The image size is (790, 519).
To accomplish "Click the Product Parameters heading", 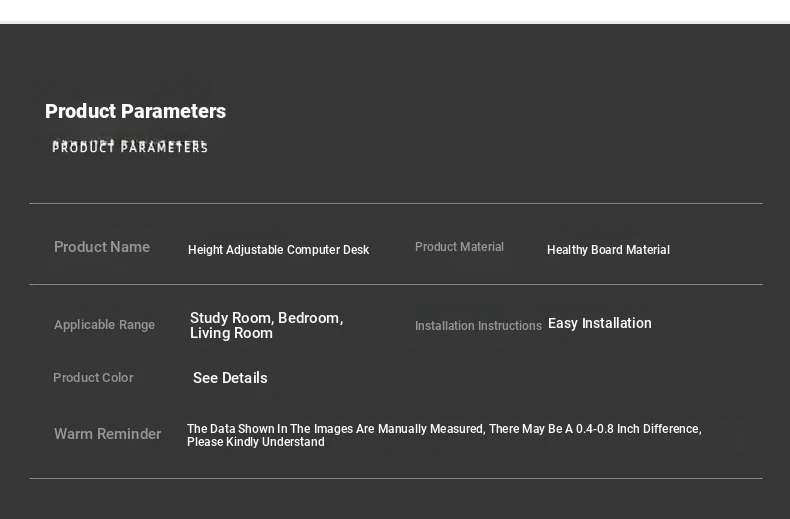I will click(x=135, y=111).
